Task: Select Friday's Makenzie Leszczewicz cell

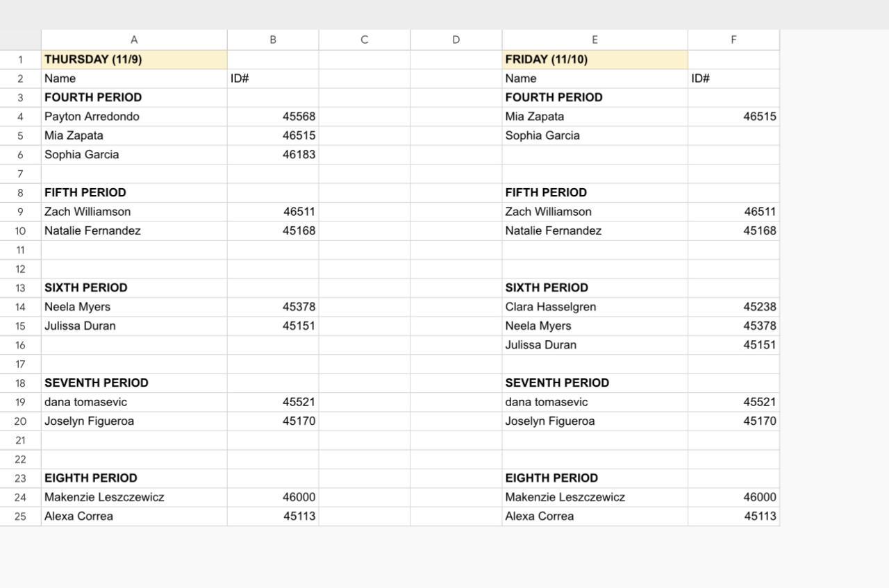Action: 595,497
